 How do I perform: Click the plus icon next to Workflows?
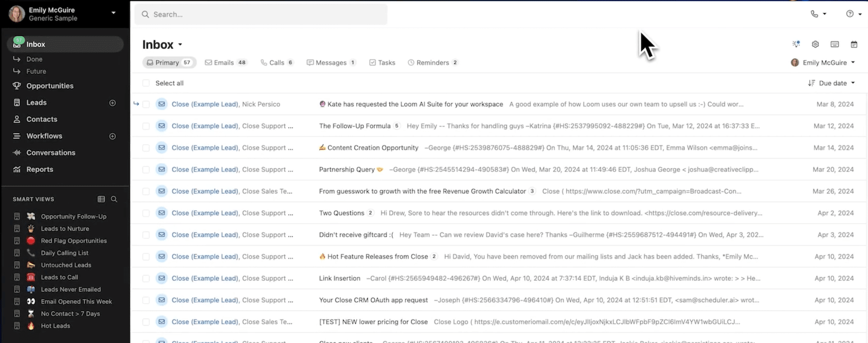click(x=112, y=136)
